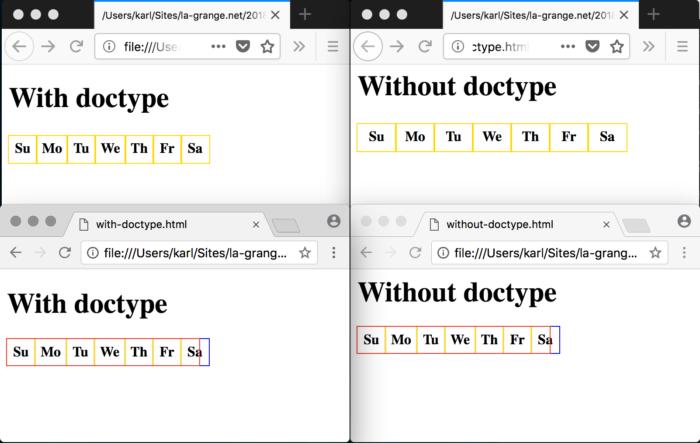Open site info icon in top-left Firefox
This screenshot has width=700, height=443.
(x=109, y=46)
